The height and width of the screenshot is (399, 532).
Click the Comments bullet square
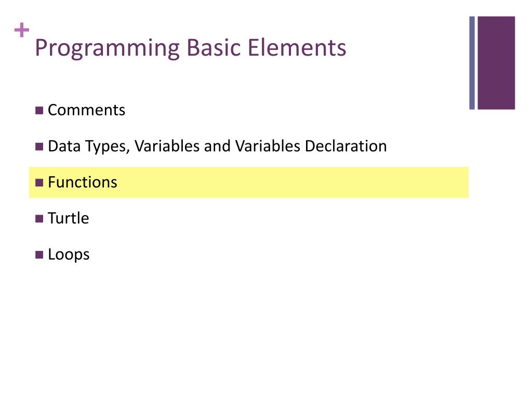tap(39, 110)
